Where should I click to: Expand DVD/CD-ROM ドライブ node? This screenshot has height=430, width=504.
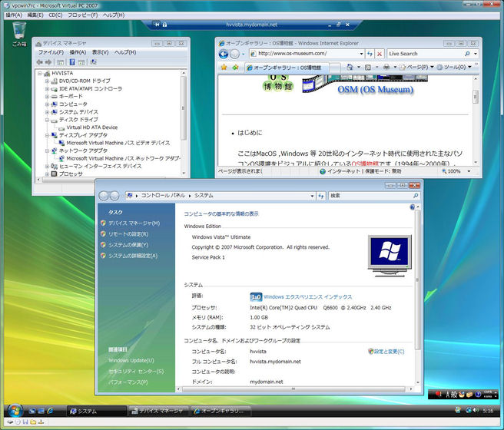(x=48, y=81)
